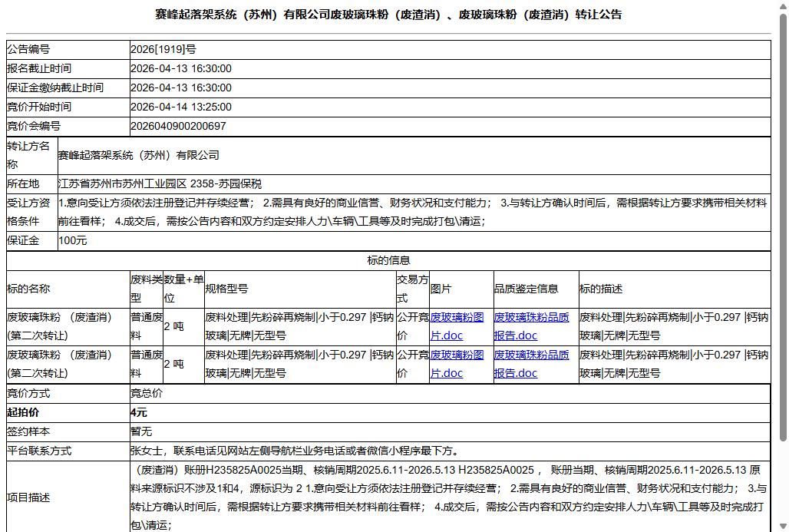Click the scrollbar down arrow
789x532 pixels.
coord(781,525)
